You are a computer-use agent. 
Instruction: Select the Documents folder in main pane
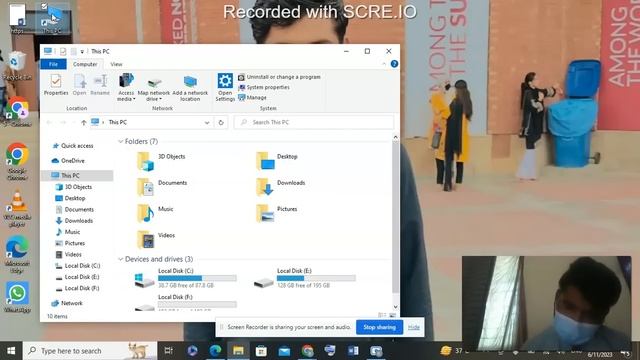162,187
